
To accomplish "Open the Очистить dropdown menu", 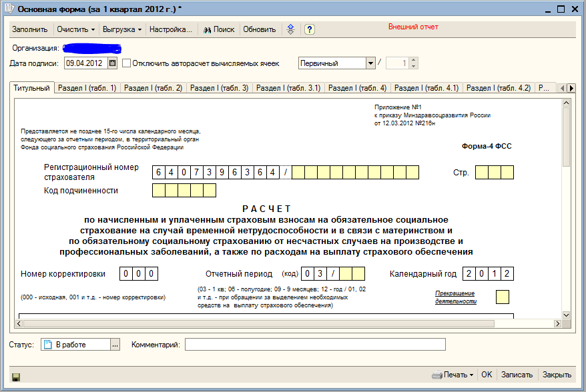I will tap(75, 30).
